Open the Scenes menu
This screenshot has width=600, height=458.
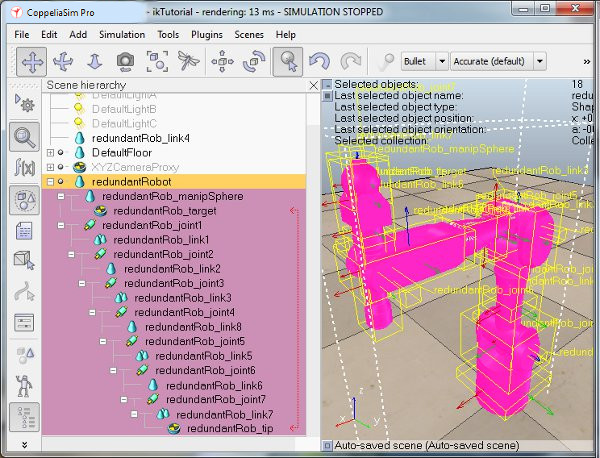coord(249,34)
